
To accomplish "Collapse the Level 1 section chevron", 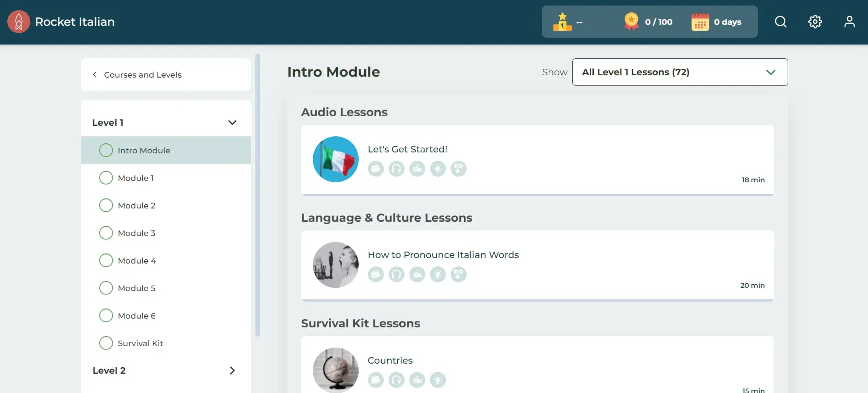I will click(232, 123).
